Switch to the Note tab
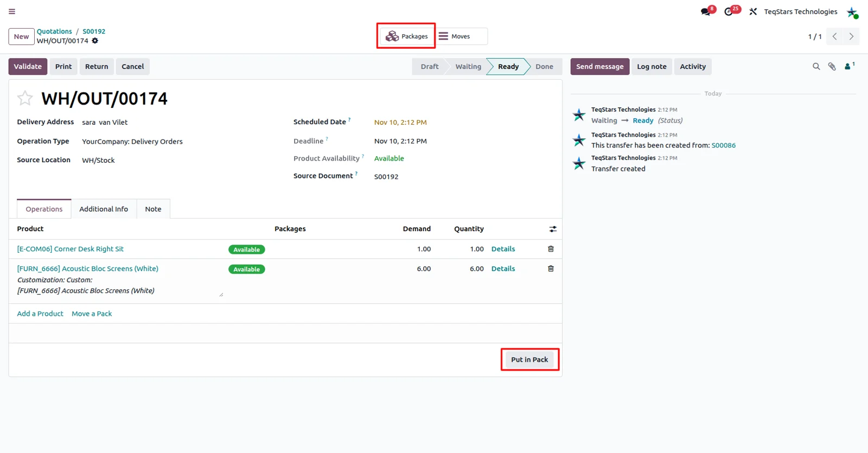The image size is (868, 453). [x=153, y=209]
